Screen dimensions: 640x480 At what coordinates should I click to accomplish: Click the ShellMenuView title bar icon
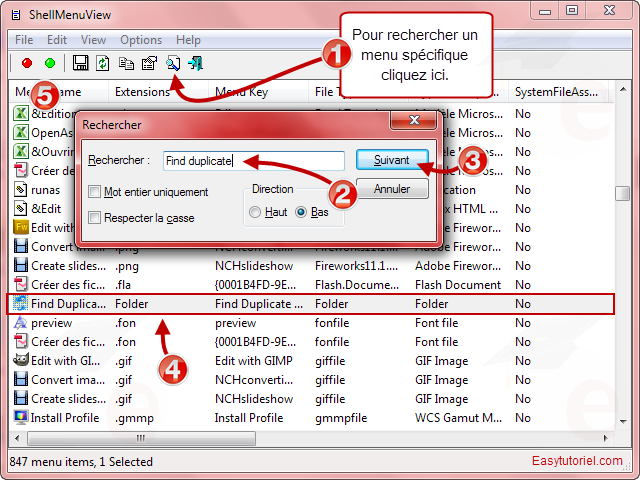(x=16, y=15)
